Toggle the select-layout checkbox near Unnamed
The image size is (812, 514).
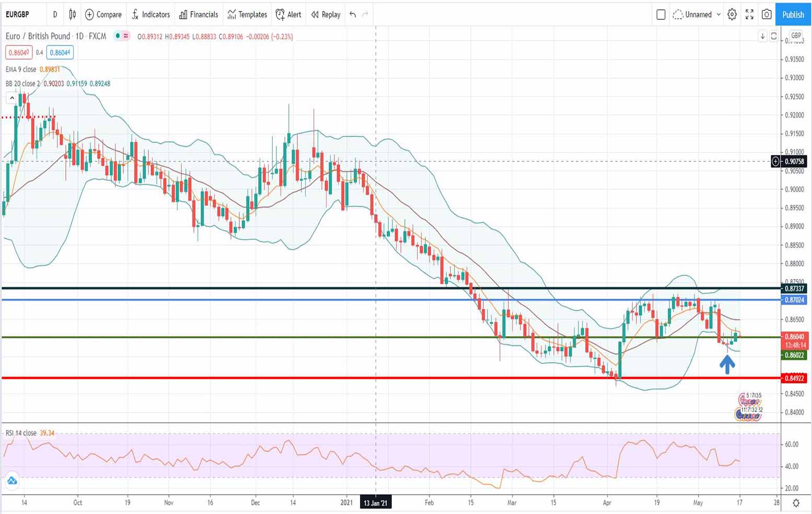[660, 15]
